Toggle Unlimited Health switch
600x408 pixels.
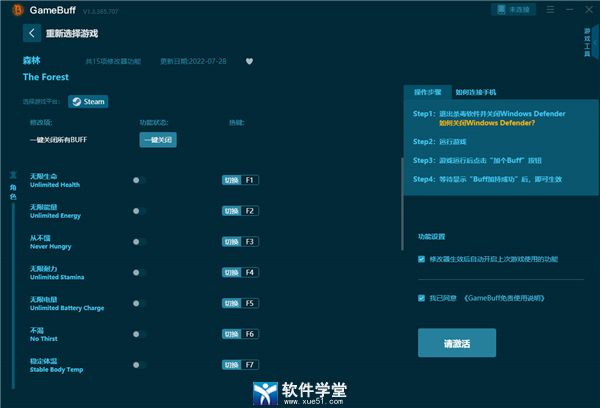point(139,180)
